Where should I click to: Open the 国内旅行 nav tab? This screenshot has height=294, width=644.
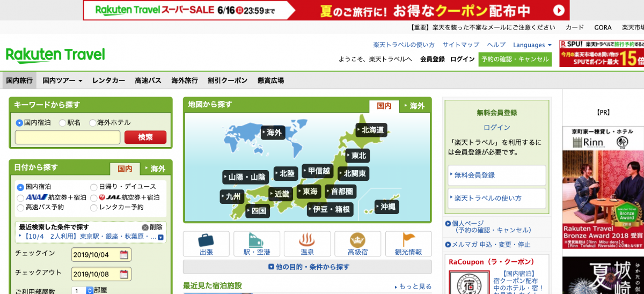click(19, 80)
